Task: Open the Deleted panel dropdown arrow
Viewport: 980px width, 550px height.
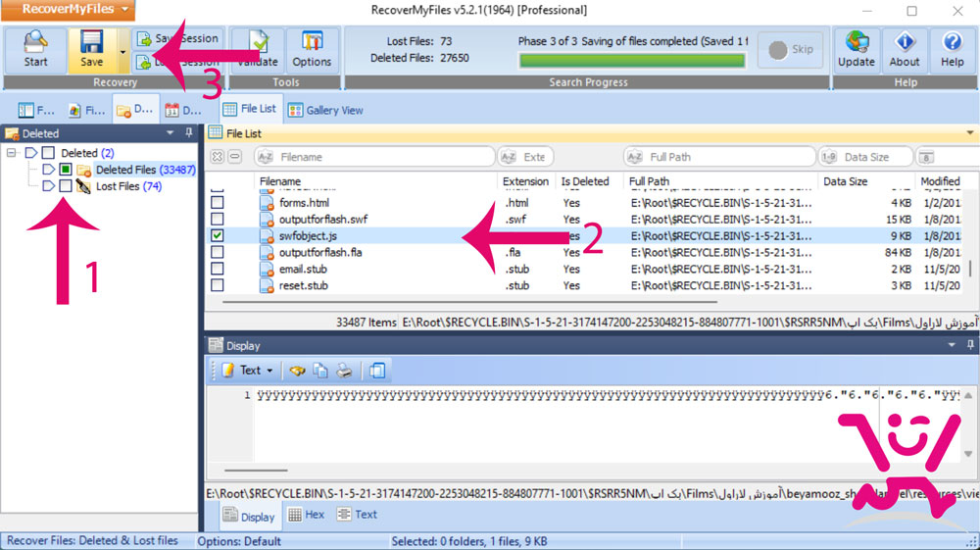Action: [170, 133]
